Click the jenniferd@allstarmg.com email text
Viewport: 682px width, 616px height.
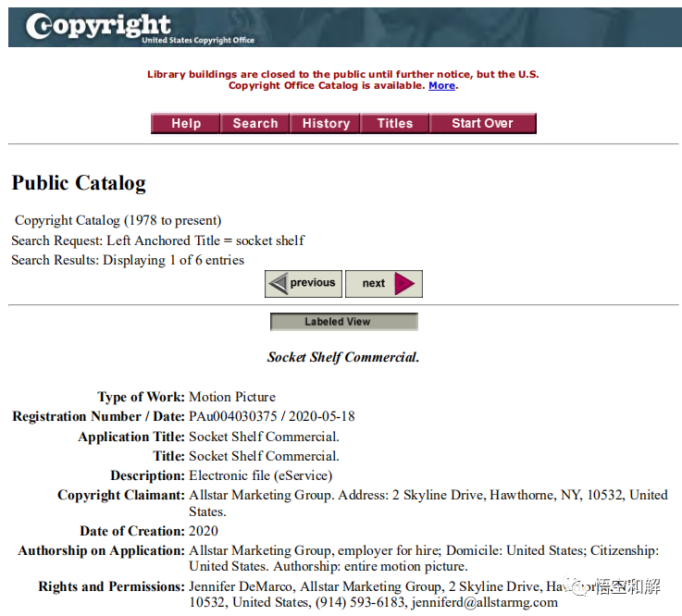pos(485,602)
